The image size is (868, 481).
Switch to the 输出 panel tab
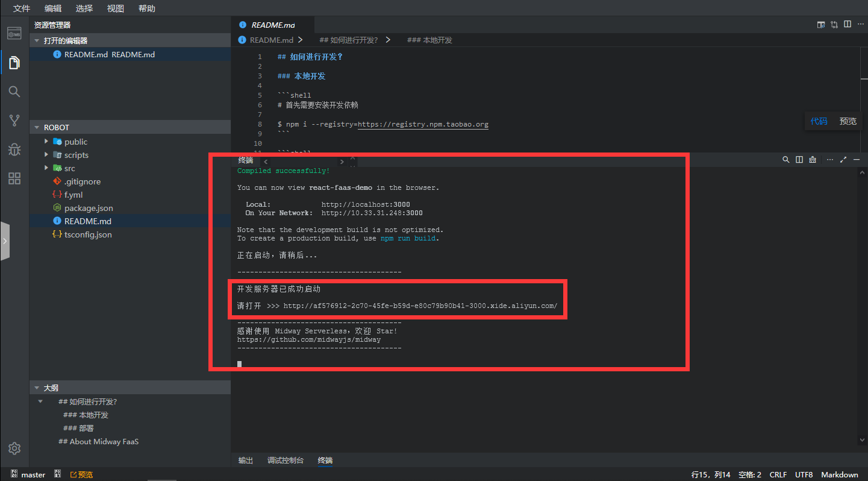(x=246, y=461)
